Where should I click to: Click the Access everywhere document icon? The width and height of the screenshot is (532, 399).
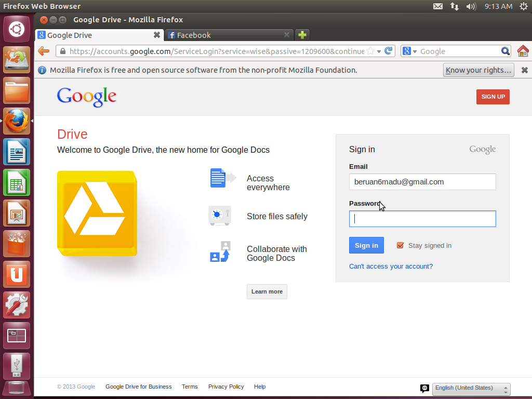(222, 178)
